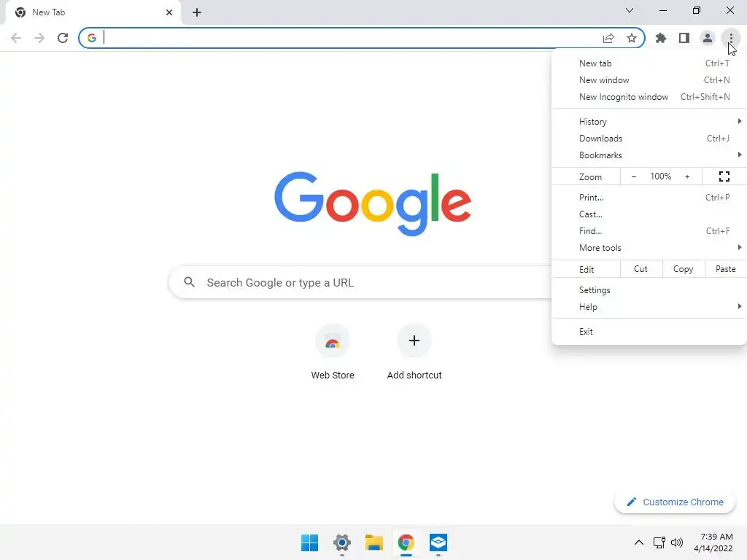Click the network tray icon
The height and width of the screenshot is (560, 747).
pyautogui.click(x=659, y=542)
